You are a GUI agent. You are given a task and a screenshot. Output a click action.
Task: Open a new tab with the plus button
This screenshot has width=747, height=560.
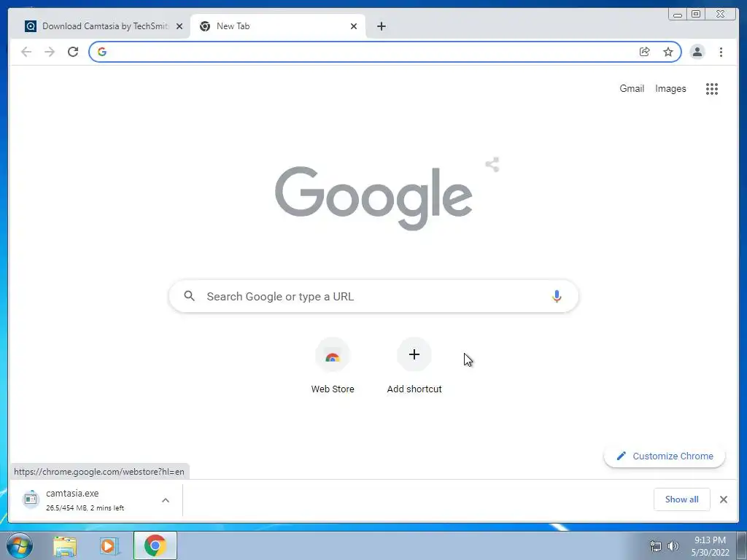tap(381, 26)
